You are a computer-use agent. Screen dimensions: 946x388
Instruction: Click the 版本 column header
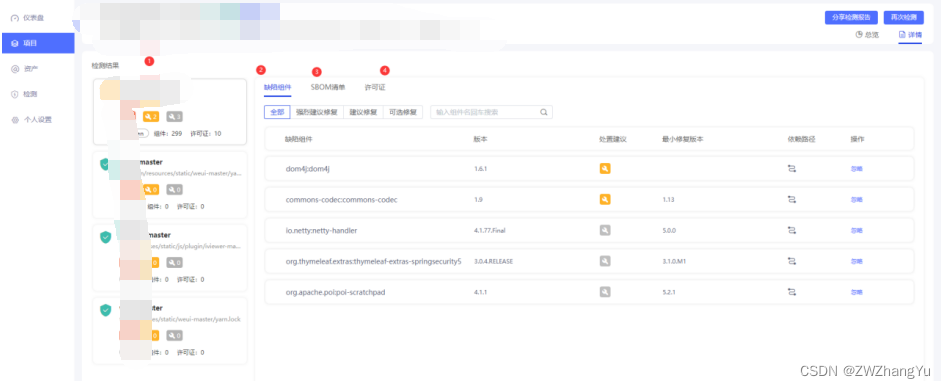(480, 139)
